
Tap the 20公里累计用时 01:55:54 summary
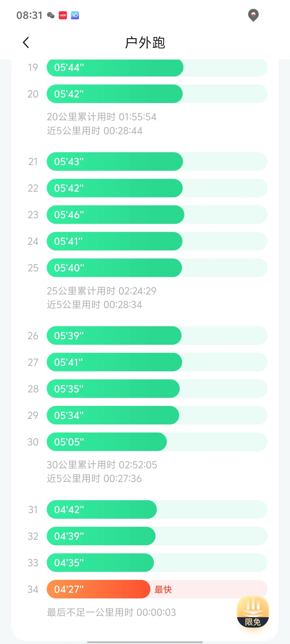pos(102,117)
